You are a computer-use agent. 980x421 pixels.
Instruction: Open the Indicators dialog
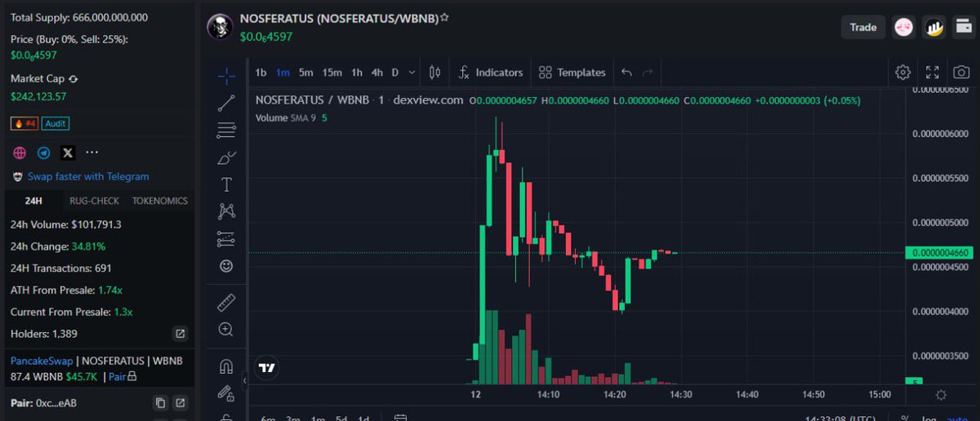(x=490, y=73)
